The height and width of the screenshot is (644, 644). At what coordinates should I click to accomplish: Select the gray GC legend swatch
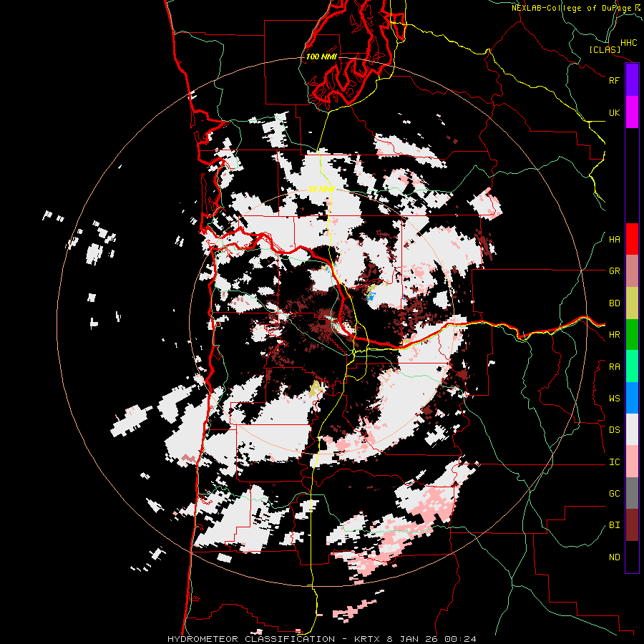click(x=632, y=493)
